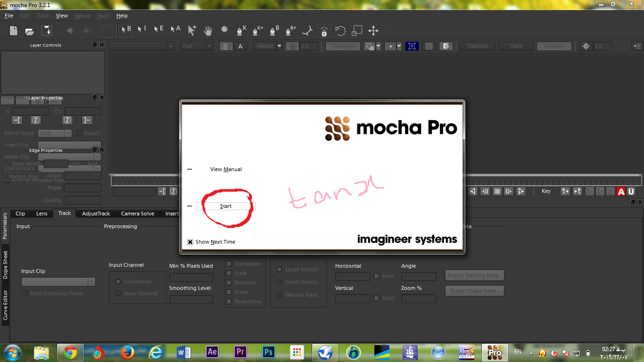
Task: Click the zoom-window magnifier icon
Action: [x=446, y=46]
